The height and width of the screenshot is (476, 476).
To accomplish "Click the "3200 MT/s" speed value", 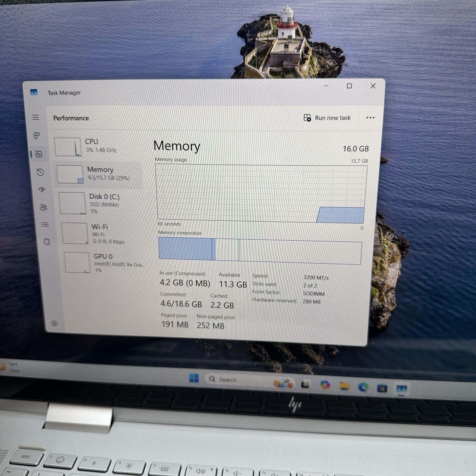I will click(316, 278).
